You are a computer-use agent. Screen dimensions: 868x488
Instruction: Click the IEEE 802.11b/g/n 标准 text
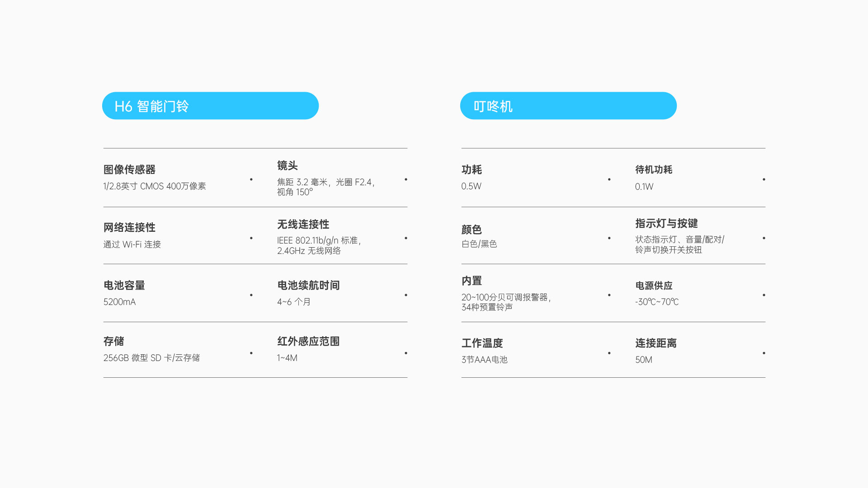coord(317,240)
